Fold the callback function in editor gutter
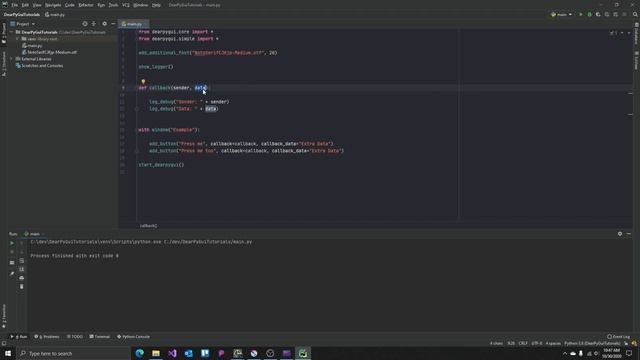Image resolution: width=640 pixels, height=360 pixels. 137,88
